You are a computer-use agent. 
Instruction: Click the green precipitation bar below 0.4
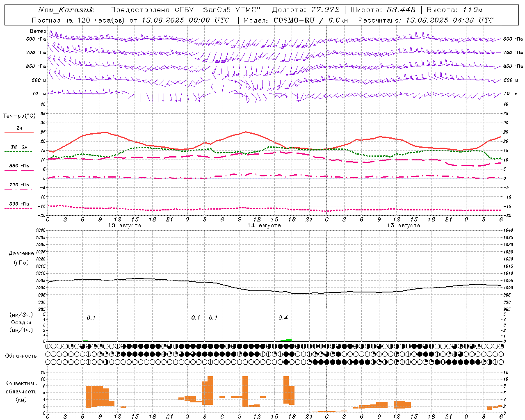tap(286, 340)
